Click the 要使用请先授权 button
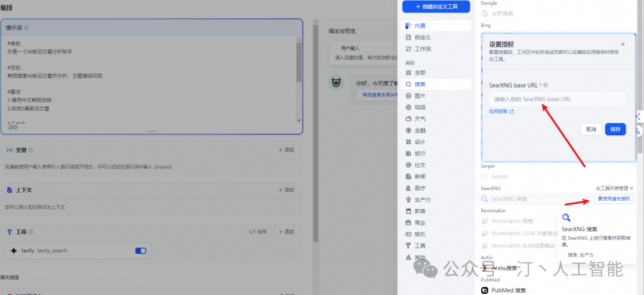The image size is (644, 295). 614,198
